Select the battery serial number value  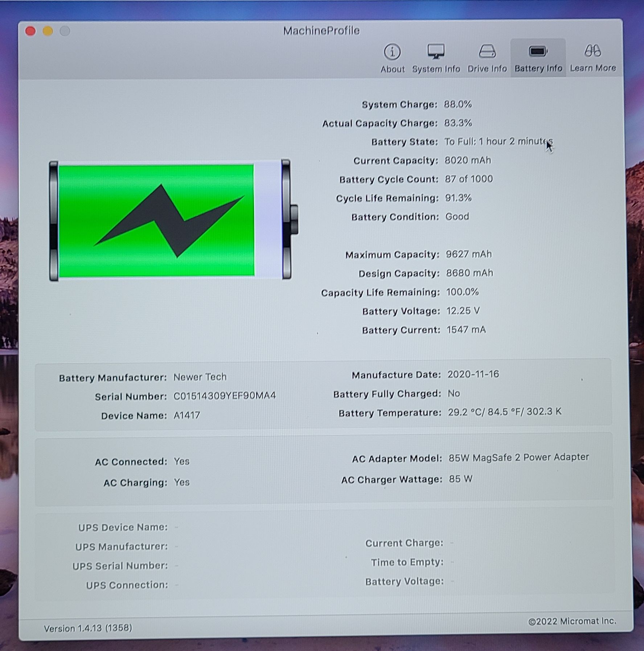coord(224,396)
